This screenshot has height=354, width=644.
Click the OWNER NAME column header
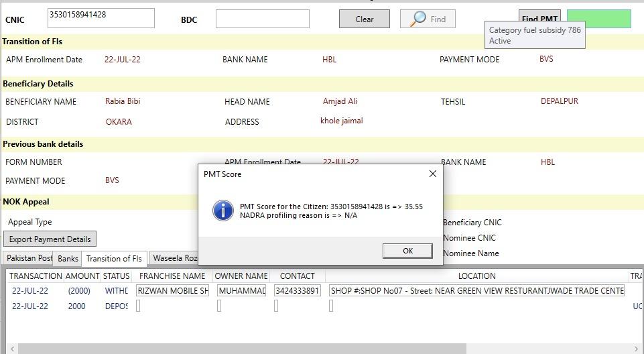[241, 276]
